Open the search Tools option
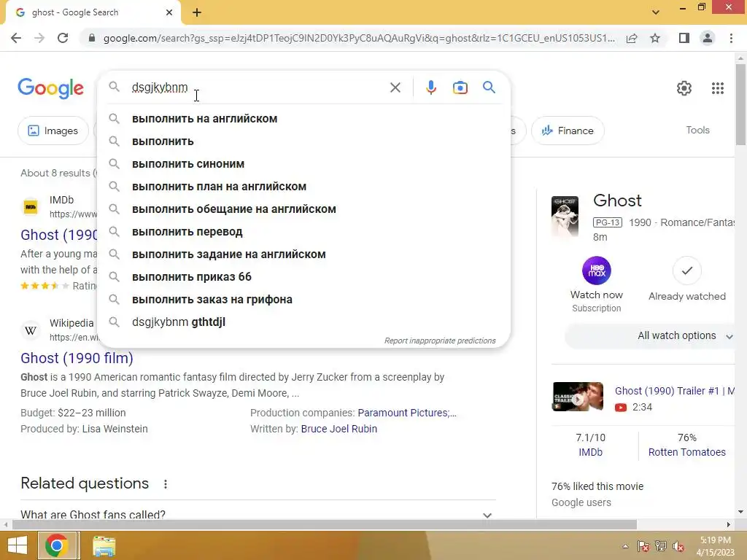Screen dimensions: 747x560 [697, 130]
